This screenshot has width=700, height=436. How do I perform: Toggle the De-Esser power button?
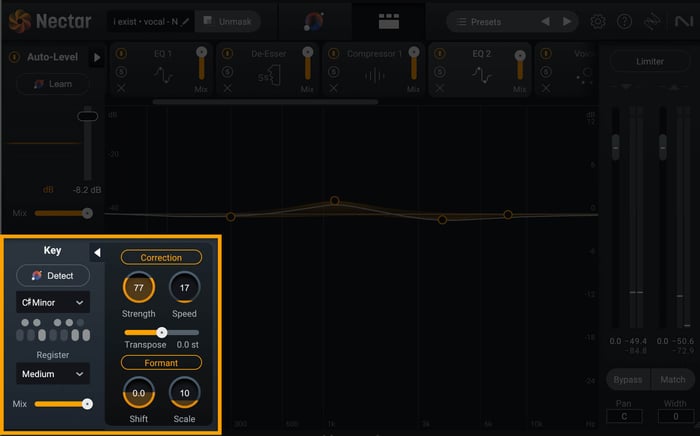pos(227,54)
